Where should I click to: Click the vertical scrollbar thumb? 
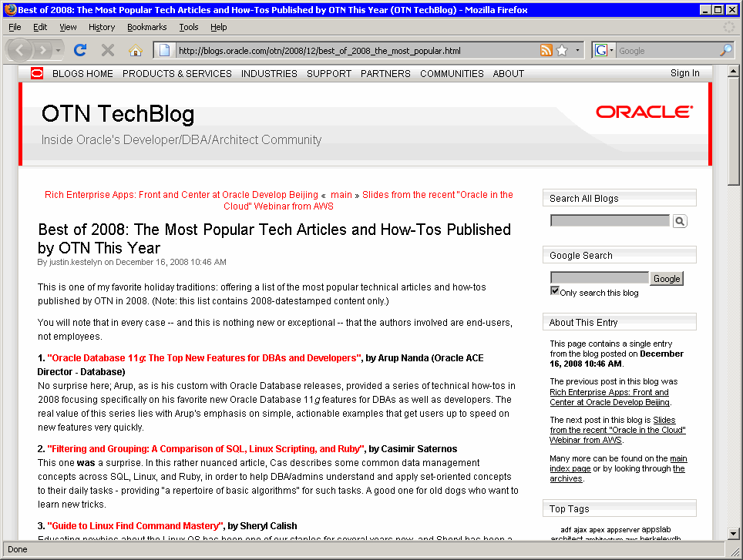click(734, 132)
